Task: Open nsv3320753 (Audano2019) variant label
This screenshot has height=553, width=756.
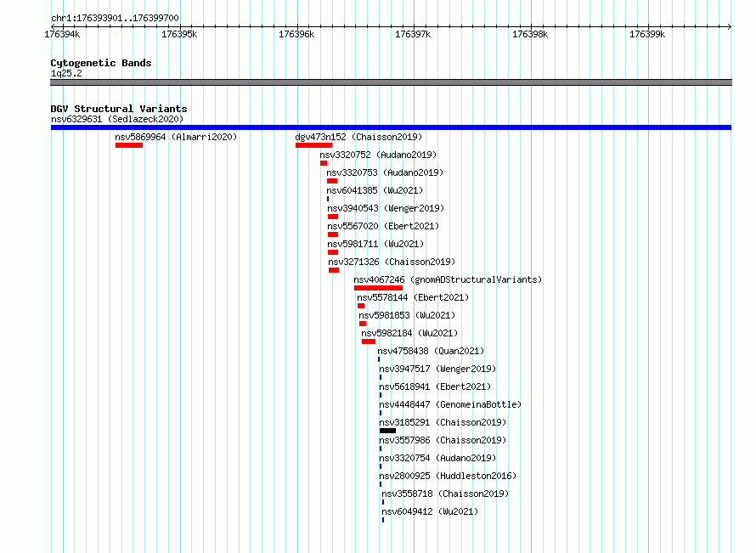Action: [385, 172]
